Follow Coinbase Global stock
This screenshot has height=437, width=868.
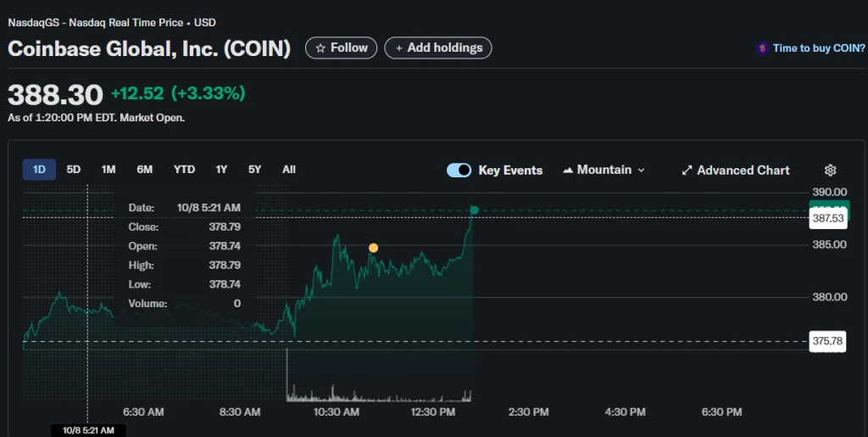[x=341, y=48]
